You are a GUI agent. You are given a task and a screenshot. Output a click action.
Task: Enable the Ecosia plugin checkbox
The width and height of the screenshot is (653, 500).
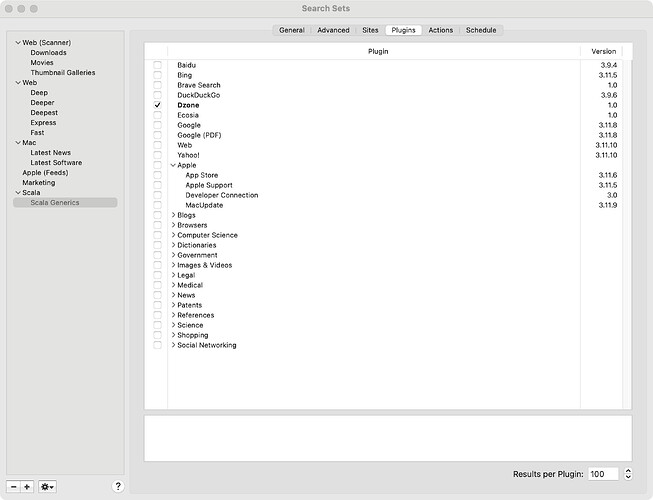pyautogui.click(x=157, y=115)
